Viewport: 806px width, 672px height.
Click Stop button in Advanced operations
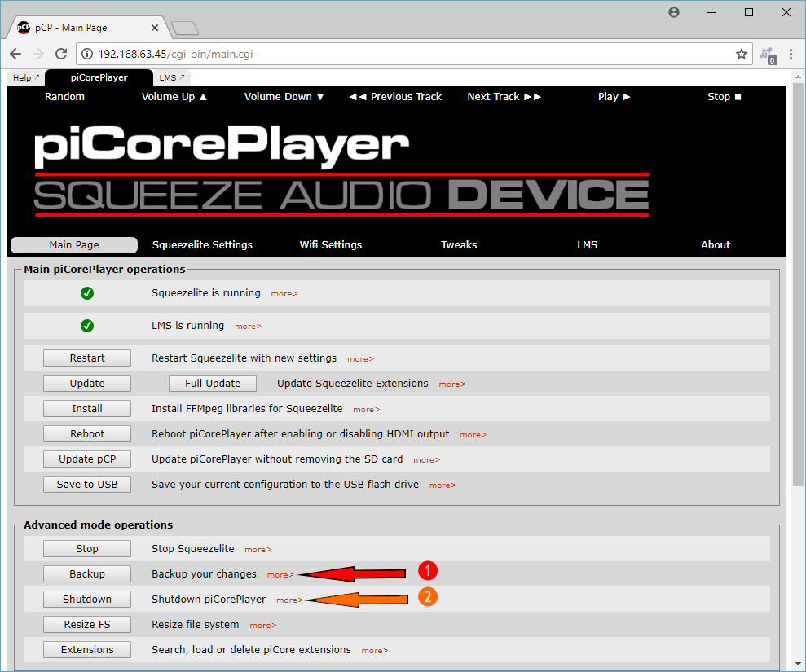(x=87, y=549)
